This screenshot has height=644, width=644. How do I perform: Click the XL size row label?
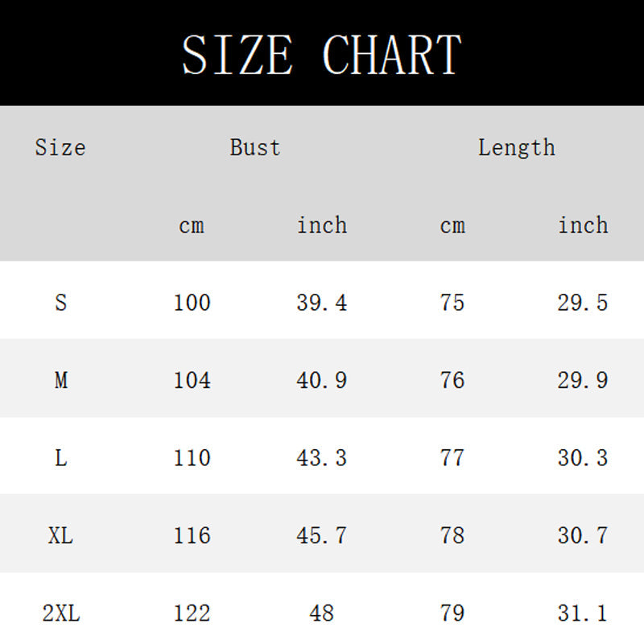pos(60,535)
